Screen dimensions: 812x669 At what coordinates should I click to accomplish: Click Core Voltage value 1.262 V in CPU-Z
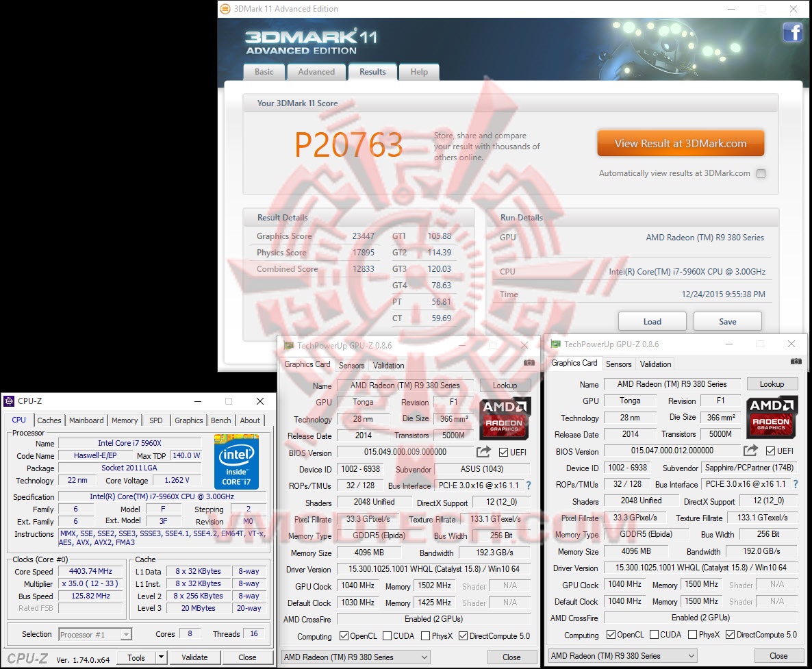tap(177, 480)
